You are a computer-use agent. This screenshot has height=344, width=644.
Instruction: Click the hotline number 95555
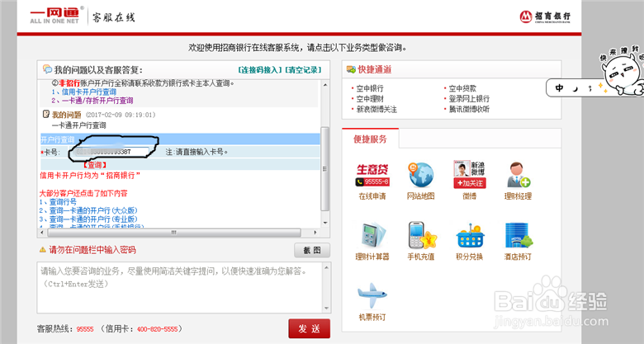click(x=85, y=329)
